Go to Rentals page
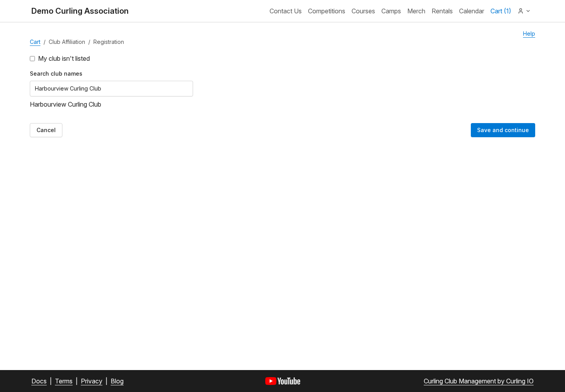Viewport: 565px width, 392px height. [442, 11]
